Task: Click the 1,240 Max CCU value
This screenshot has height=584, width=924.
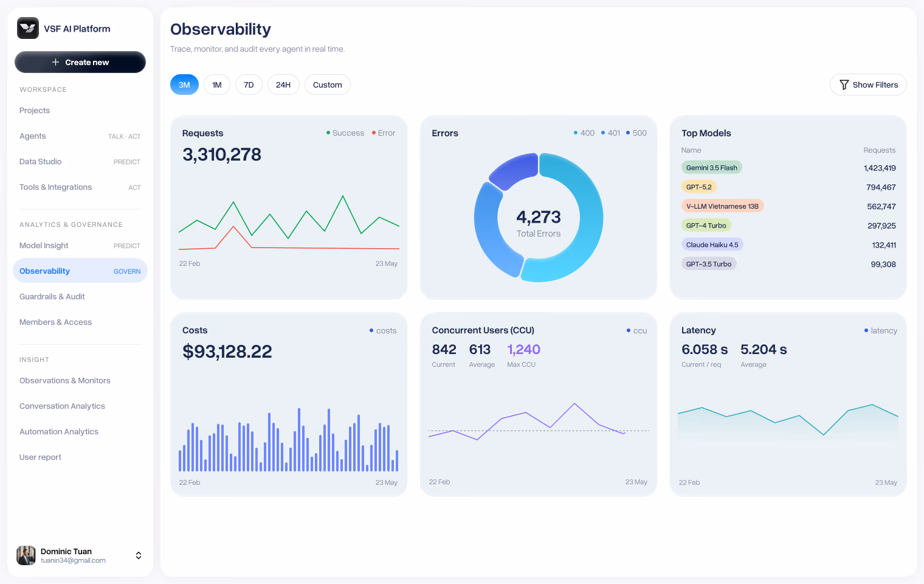Action: 523,349
